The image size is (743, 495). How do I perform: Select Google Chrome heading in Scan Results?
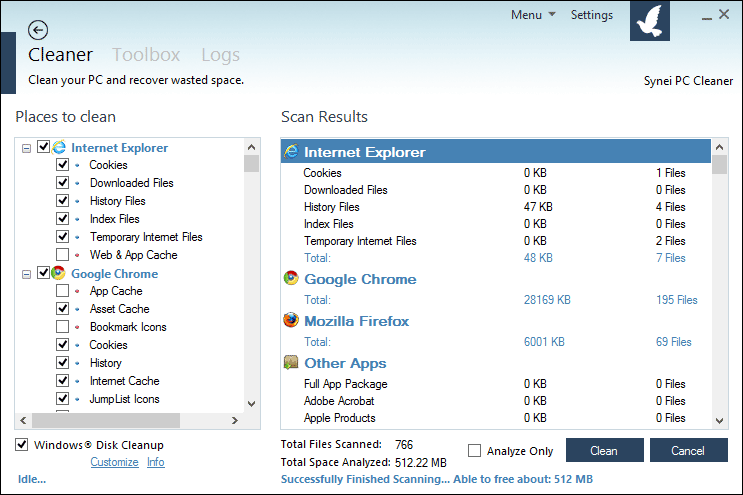[x=360, y=279]
